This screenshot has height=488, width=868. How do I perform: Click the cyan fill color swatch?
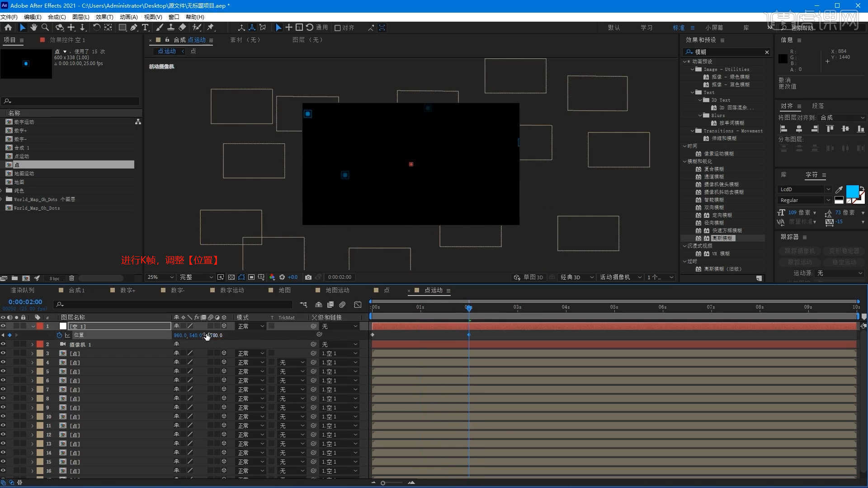click(x=852, y=191)
